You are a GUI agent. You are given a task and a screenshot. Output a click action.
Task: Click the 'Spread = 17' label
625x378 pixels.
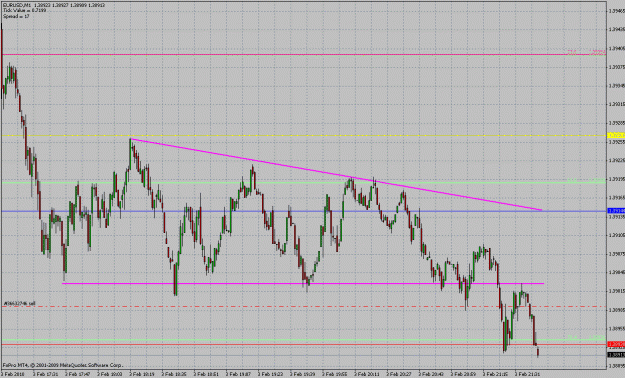click(x=16, y=16)
